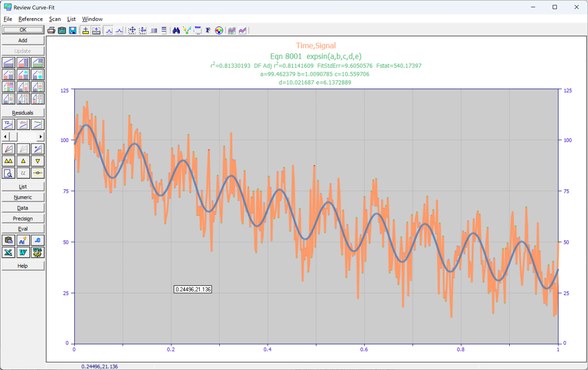Click the N with yellow star icon

pos(23,240)
